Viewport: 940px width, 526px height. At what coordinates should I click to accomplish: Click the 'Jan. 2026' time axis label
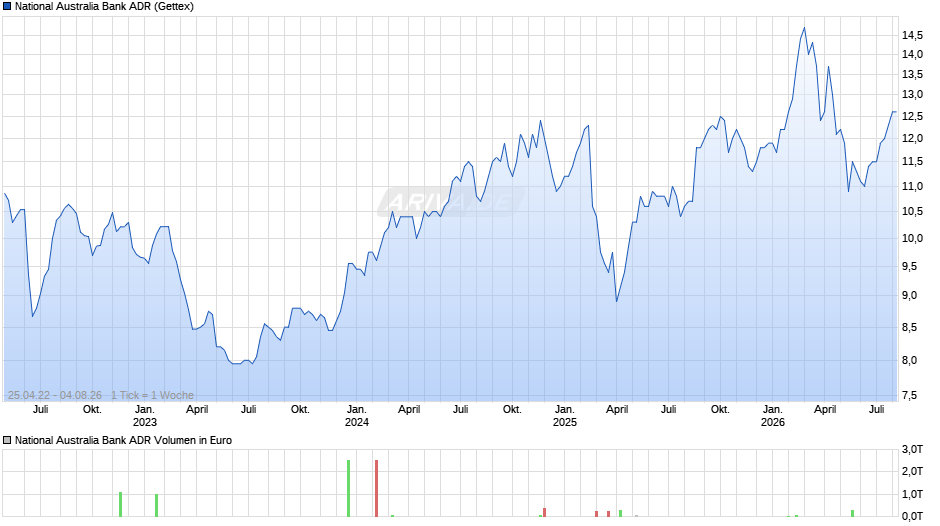click(x=773, y=416)
